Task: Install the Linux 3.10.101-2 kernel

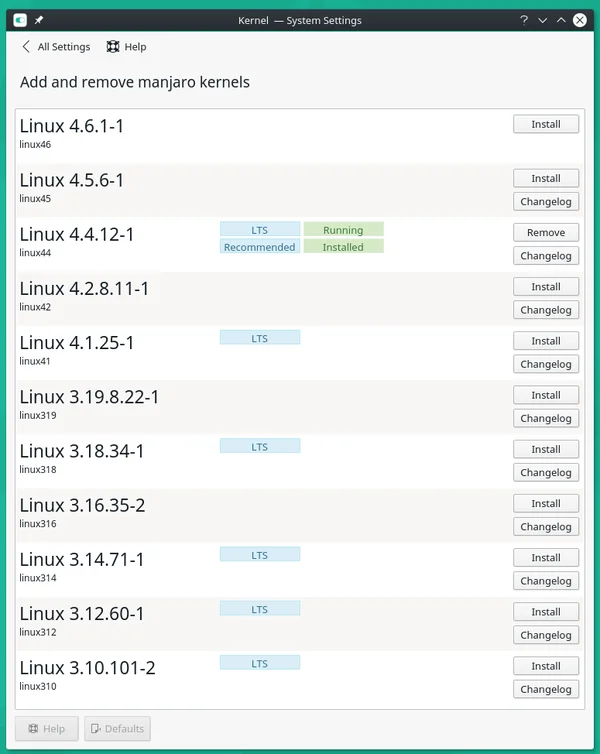Action: coord(545,666)
